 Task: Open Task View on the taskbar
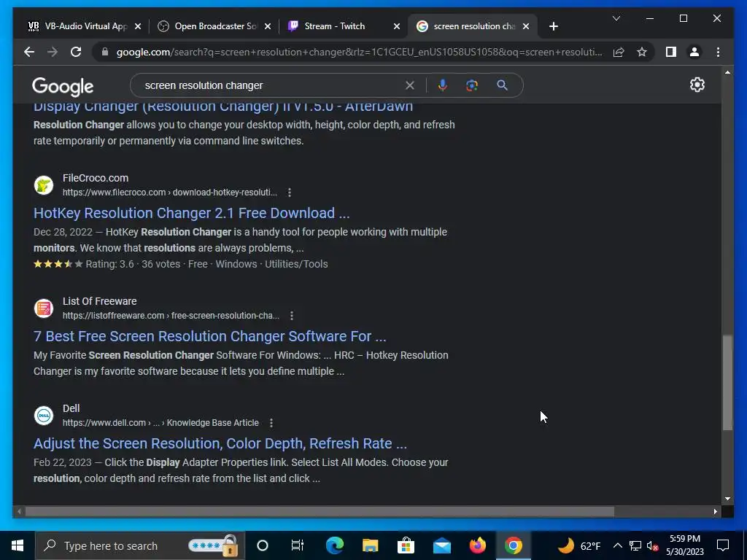pyautogui.click(x=298, y=545)
